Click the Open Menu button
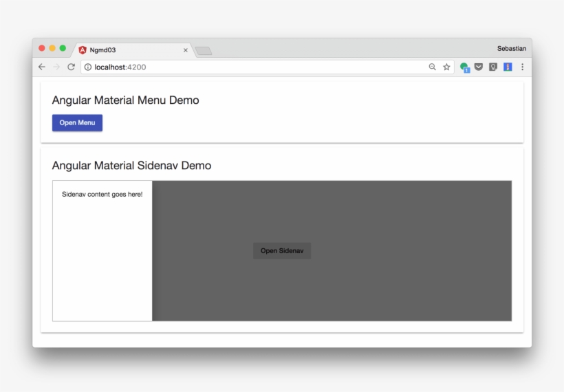The width and height of the screenshot is (564, 392). click(x=77, y=122)
